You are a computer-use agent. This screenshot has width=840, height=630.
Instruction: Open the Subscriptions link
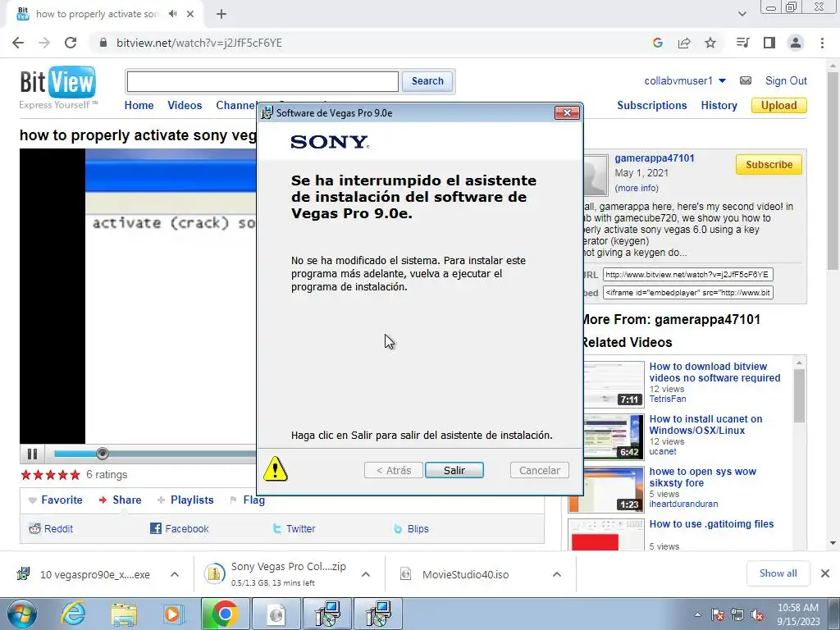pyautogui.click(x=652, y=106)
